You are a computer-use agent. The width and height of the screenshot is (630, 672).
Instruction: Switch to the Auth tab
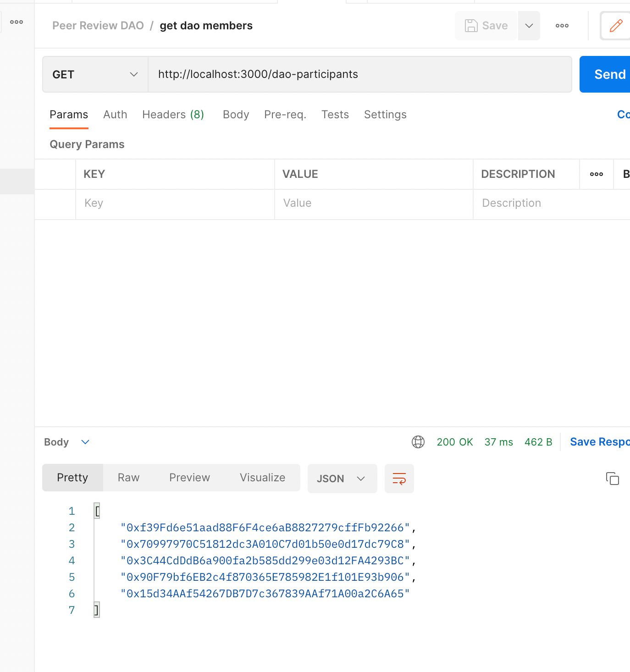point(115,115)
